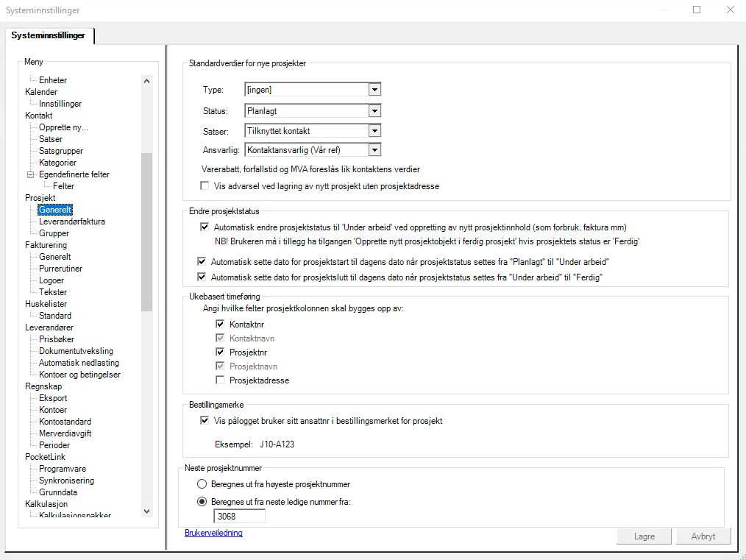The image size is (746, 560).
Task: Select Satsgrupper in the tree
Action: point(61,151)
